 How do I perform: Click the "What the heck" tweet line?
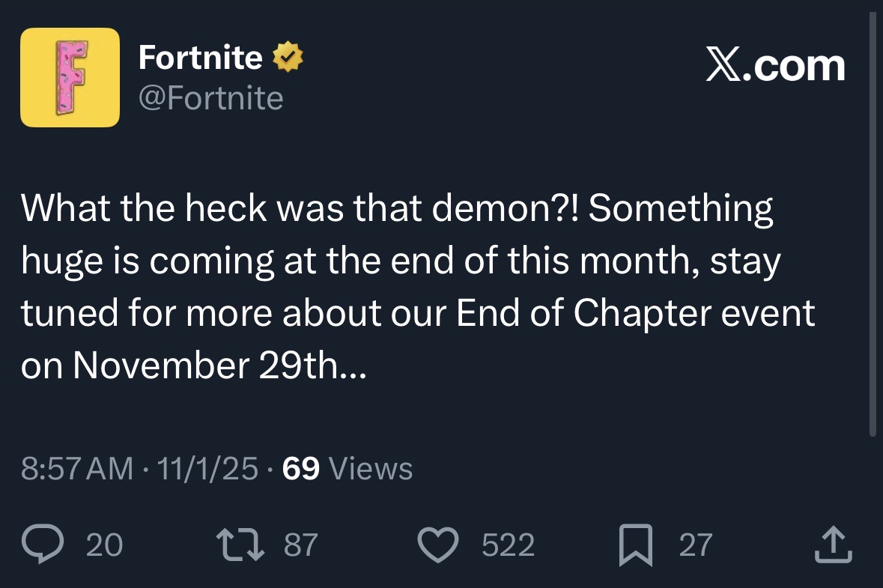click(397, 208)
